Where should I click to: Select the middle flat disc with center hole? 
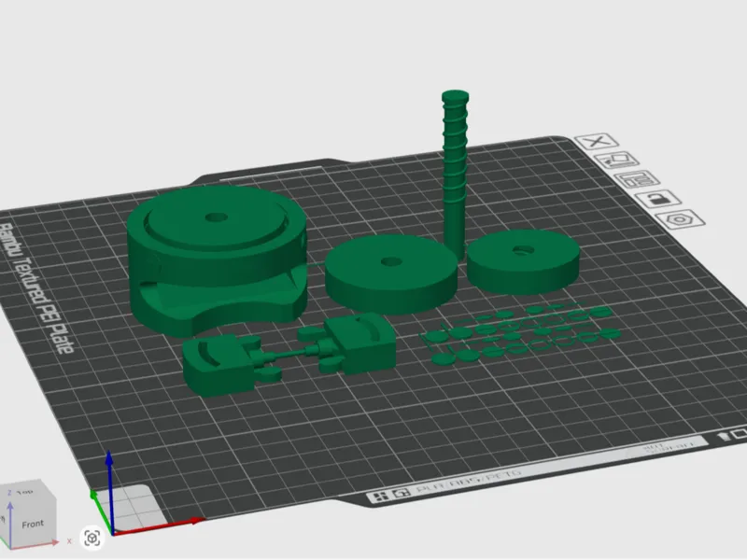coord(391,274)
